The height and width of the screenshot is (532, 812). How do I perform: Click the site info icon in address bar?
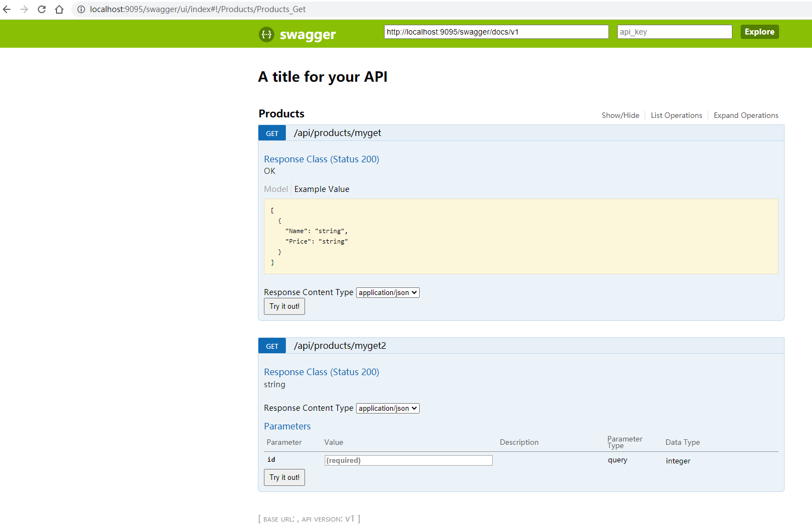[x=81, y=9]
